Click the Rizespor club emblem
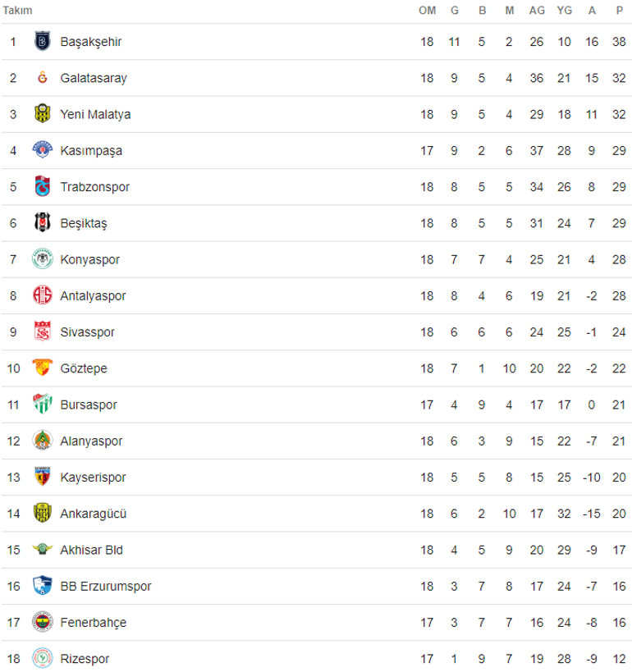This screenshot has height=672, width=632. pos(42,659)
